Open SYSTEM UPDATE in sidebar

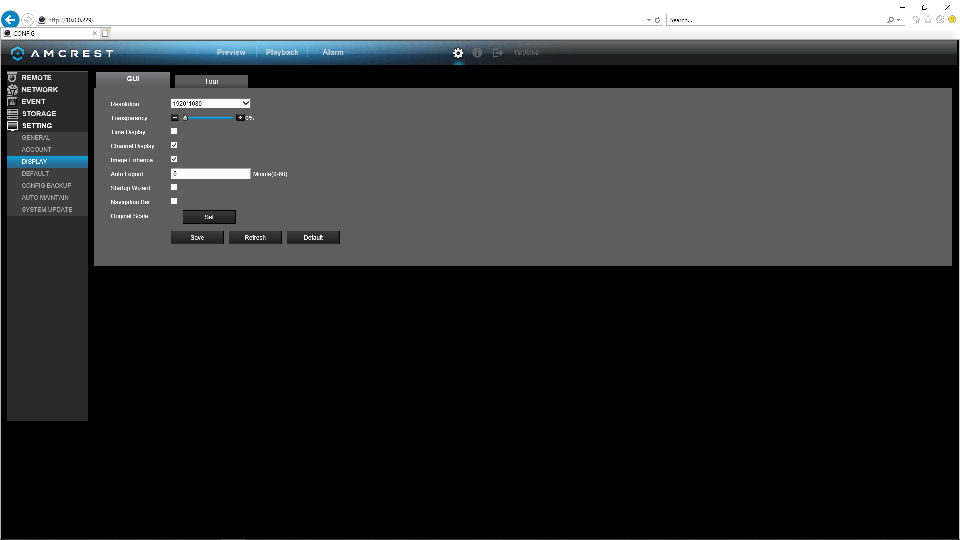(47, 209)
